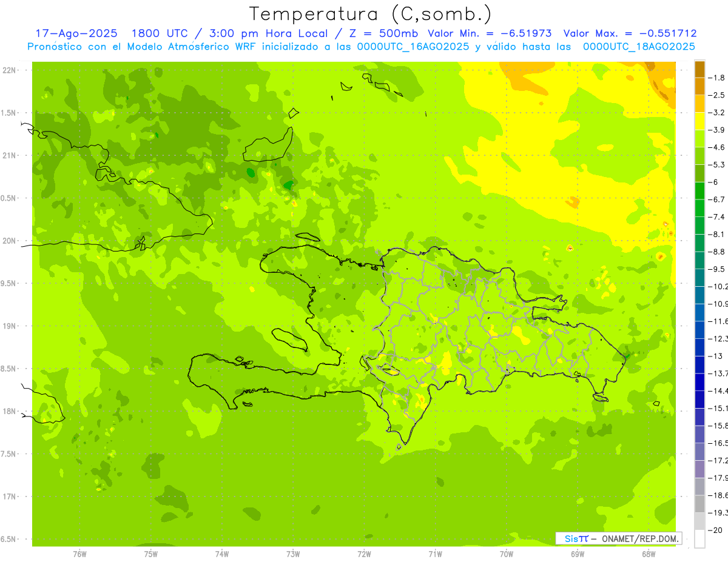Screen dimensions: 728x562
Task: Select the legend band between -9.5 and -10.2
Action: [x=699, y=278]
